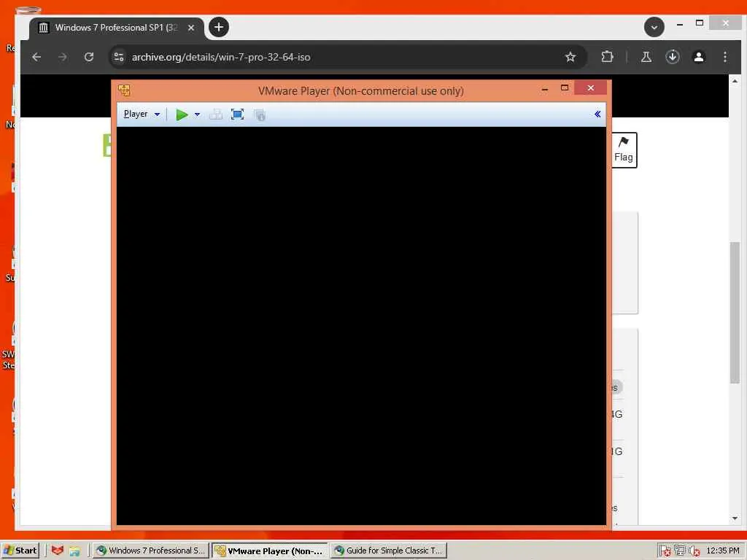
Task: Close the VMware Player window
Action: pyautogui.click(x=591, y=88)
